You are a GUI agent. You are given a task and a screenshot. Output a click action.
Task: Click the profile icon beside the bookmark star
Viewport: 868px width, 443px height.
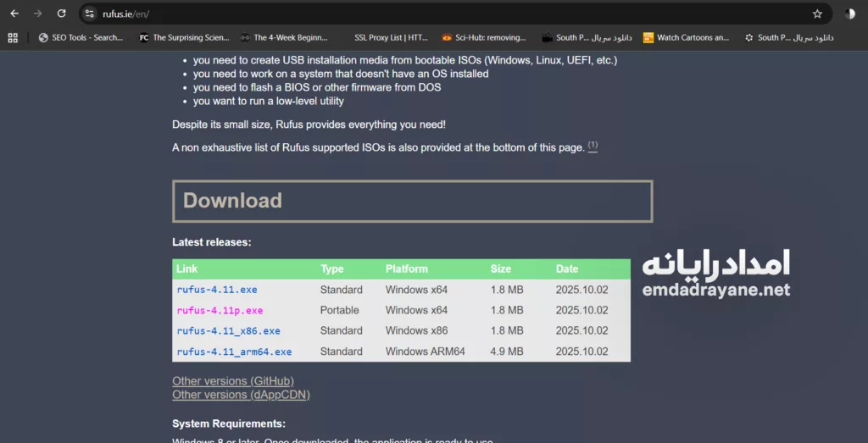(x=849, y=14)
